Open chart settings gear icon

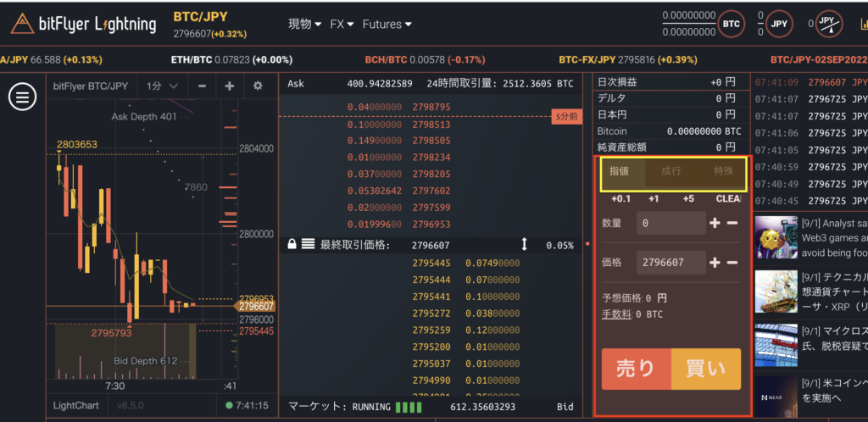coord(258,86)
